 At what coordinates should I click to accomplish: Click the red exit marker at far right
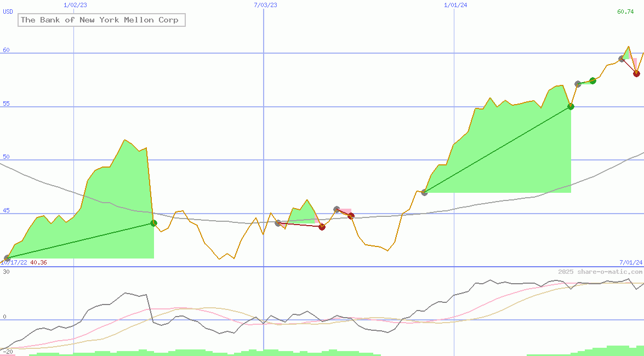click(x=636, y=73)
